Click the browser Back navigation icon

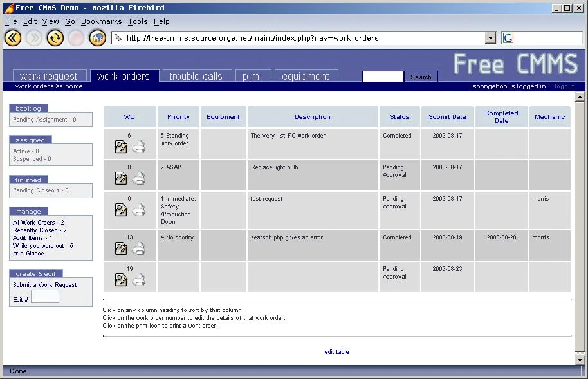coord(12,37)
